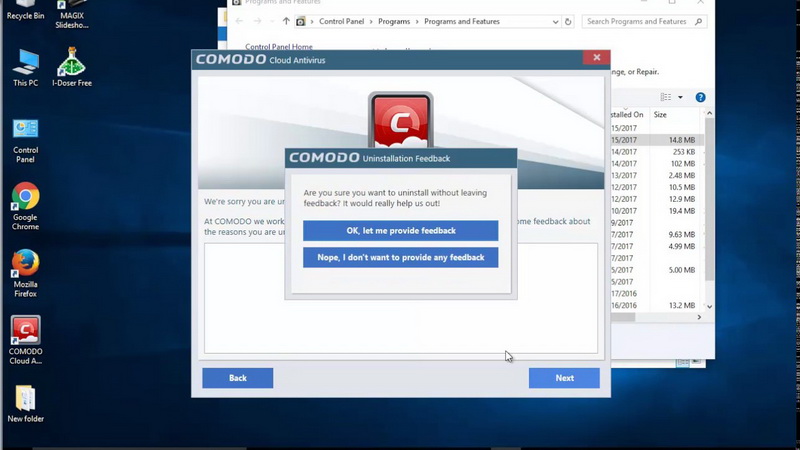Select the row with size 13.2 MB
Screen dimensions: 800x450
[657, 305]
